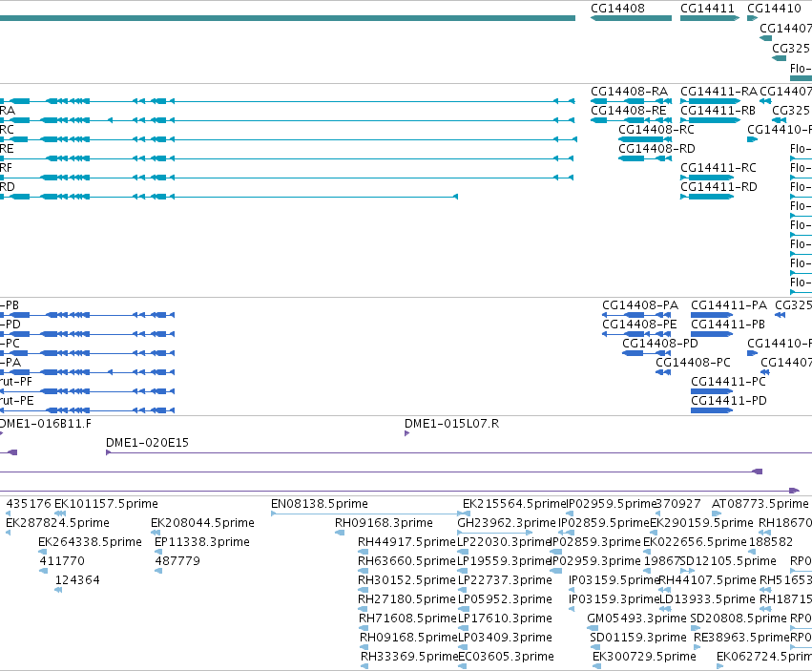Select EST LP22737.3prime
The height and width of the screenshot is (671, 812).
[463, 590]
